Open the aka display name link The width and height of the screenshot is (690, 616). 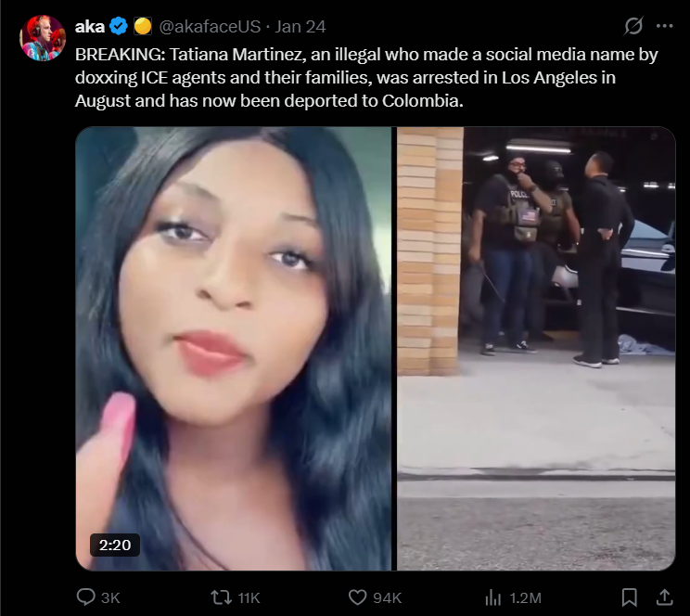coord(90,27)
